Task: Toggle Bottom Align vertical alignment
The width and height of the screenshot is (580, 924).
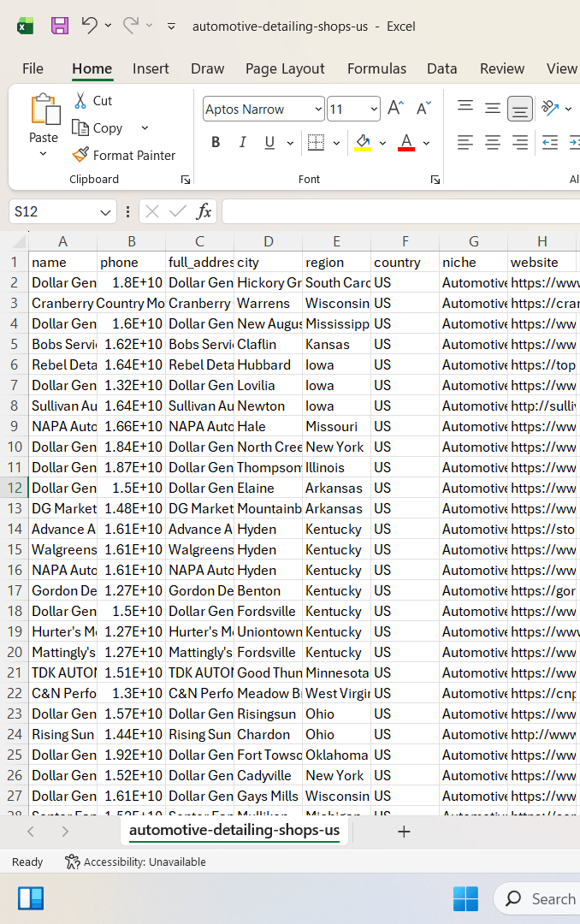Action: point(520,109)
